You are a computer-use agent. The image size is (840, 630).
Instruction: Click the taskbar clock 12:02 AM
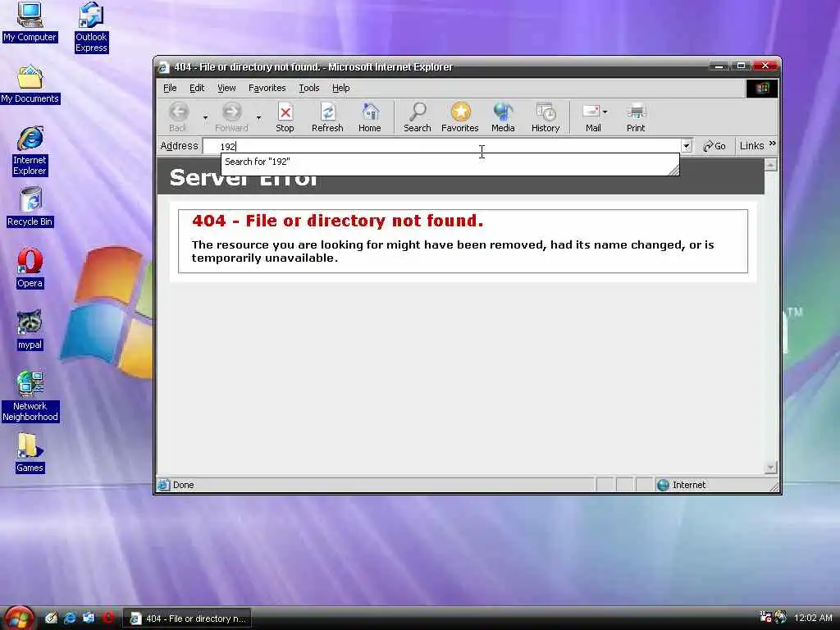tap(813, 618)
